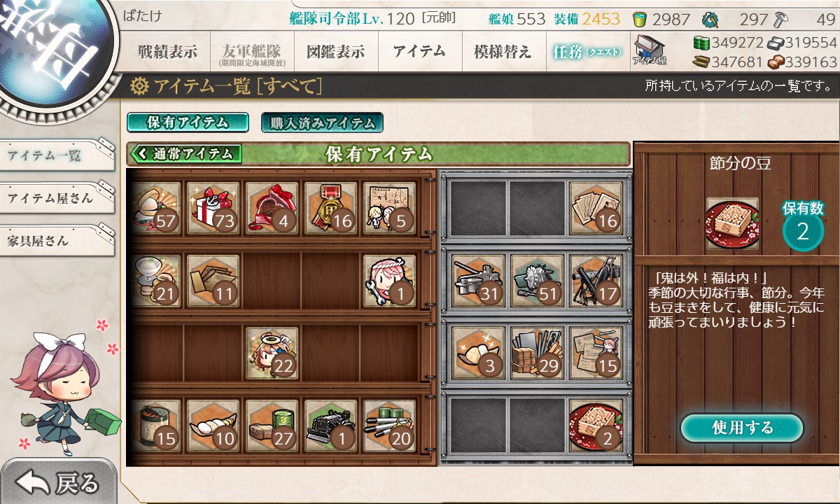Select the chocolate heart item with count 4
The image size is (840, 504).
272,208
